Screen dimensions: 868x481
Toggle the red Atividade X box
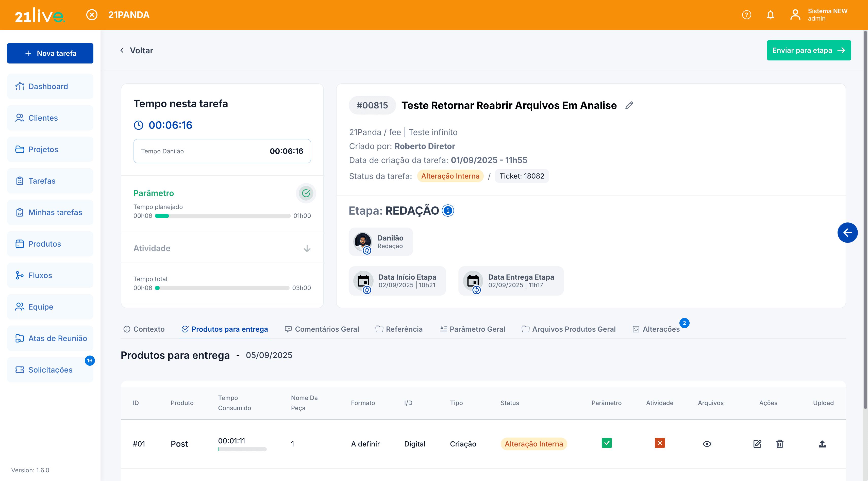[x=659, y=443]
